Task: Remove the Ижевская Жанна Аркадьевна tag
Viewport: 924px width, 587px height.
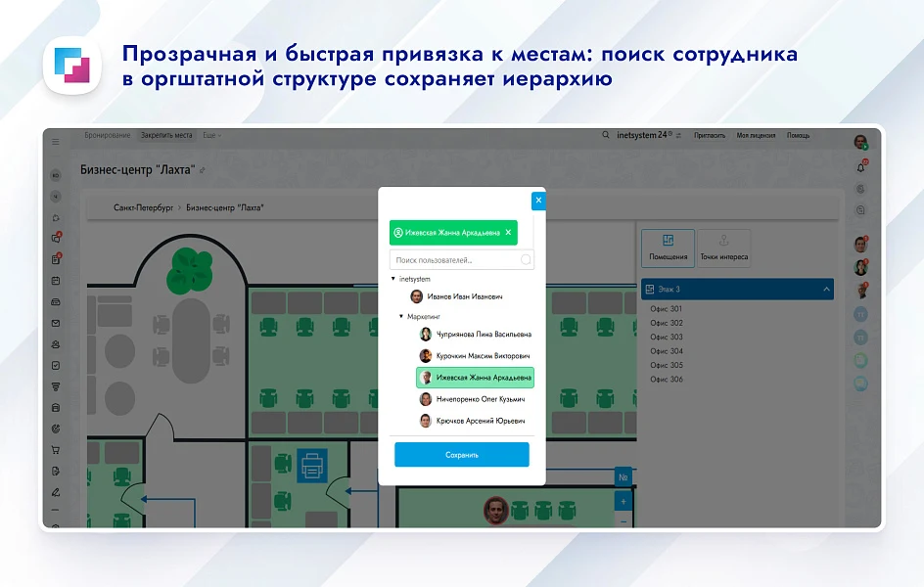Action: pos(508,233)
